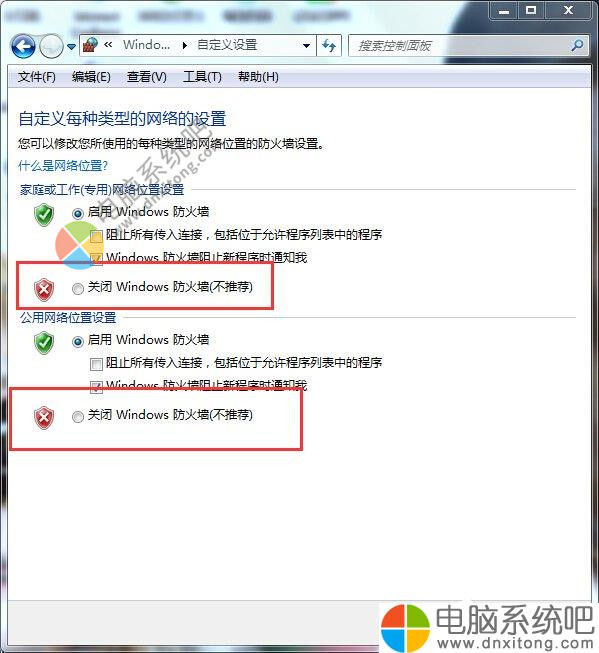Click the breadcrumb chevron before Windo...
The image size is (599, 653).
108,45
